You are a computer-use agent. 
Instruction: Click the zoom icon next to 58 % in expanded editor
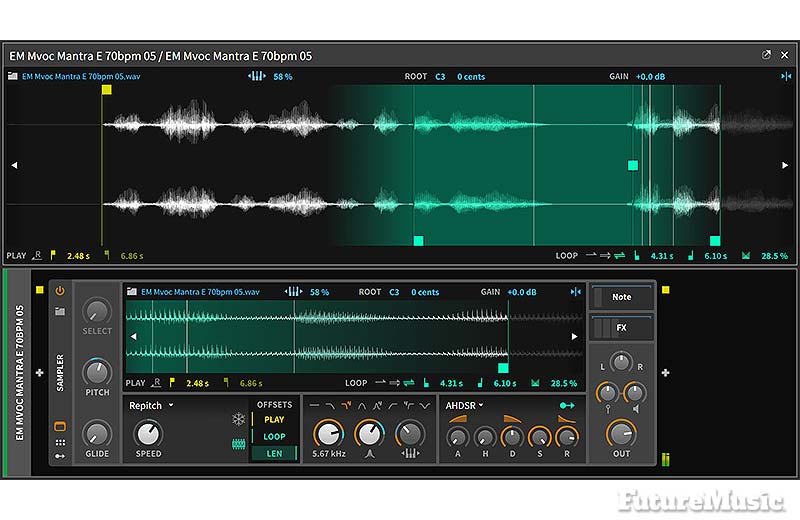point(257,77)
